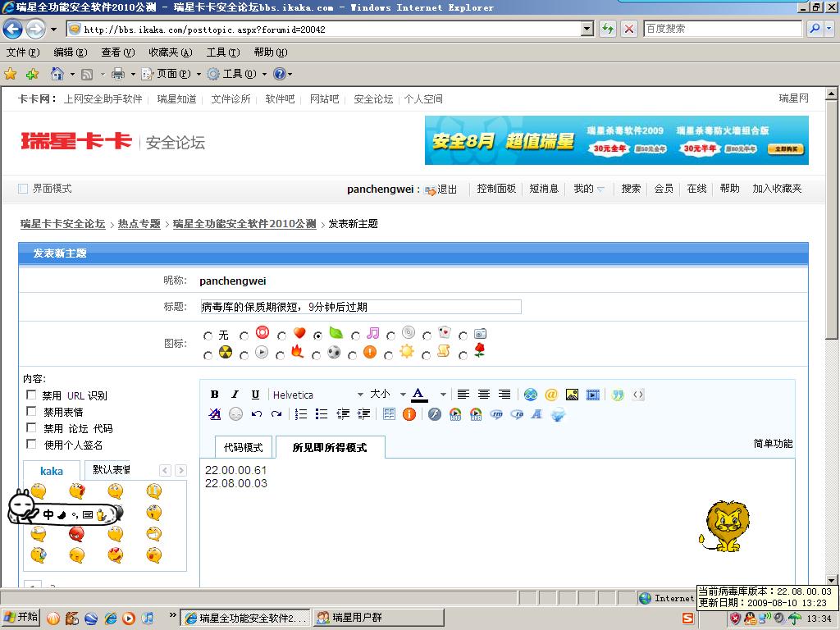The height and width of the screenshot is (630, 840).
Task: Stop page loading red X
Action: pyautogui.click(x=629, y=29)
